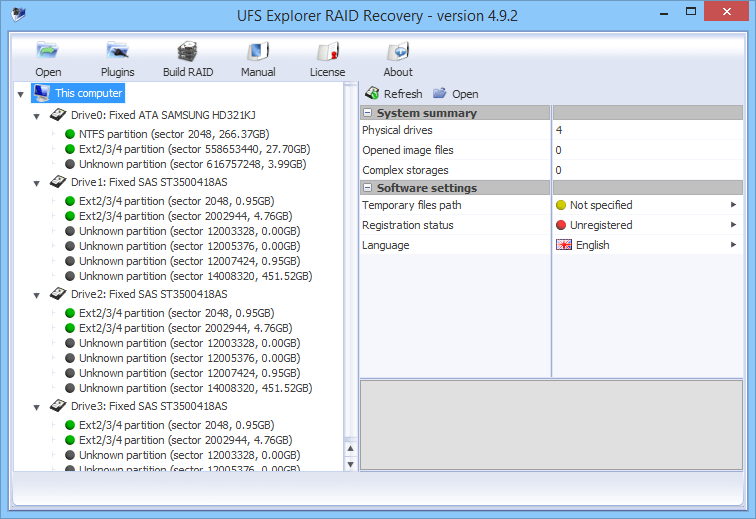Select Drive3 Ext2/3/4 partition 4.76GB
The width and height of the screenshot is (756, 519).
(x=186, y=440)
